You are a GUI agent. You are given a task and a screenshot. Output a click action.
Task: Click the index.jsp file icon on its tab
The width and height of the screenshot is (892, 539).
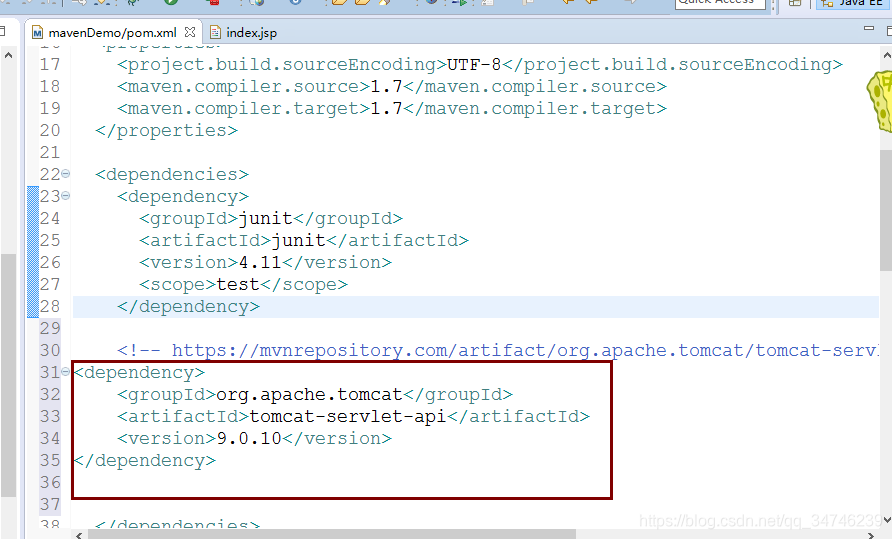215,32
